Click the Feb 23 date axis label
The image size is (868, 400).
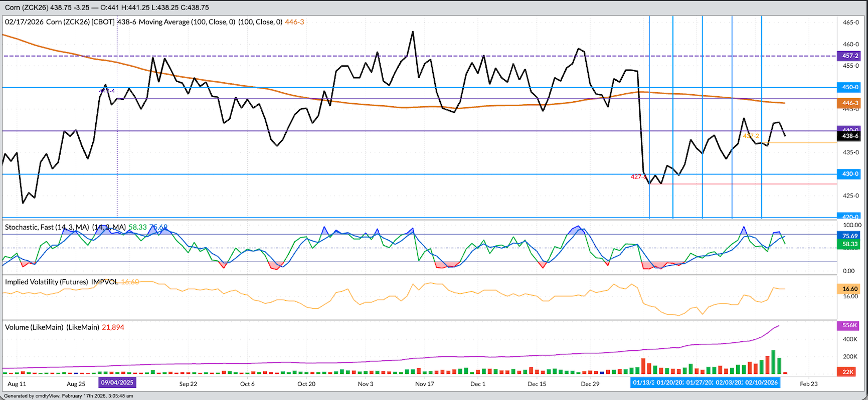pyautogui.click(x=808, y=384)
